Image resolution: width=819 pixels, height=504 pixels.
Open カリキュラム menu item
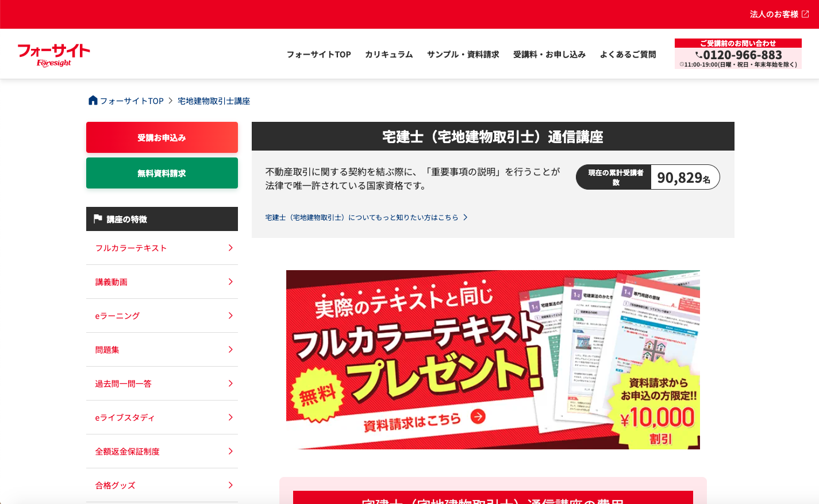(x=389, y=55)
